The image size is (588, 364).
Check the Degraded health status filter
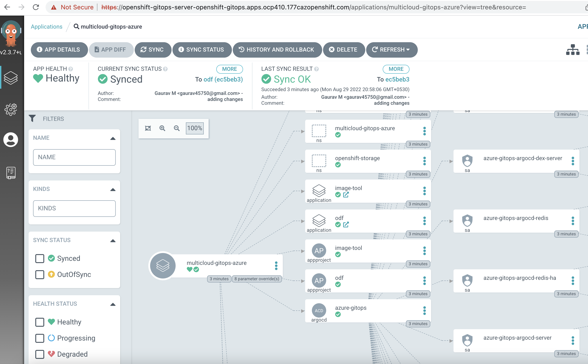(40, 354)
